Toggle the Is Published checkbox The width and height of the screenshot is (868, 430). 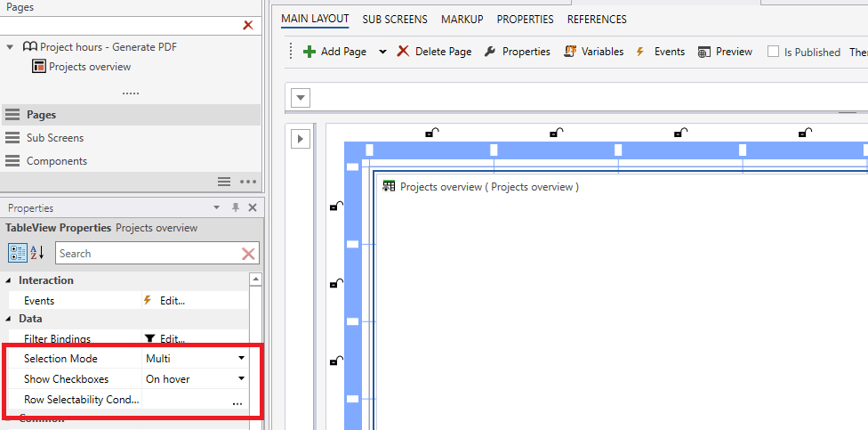(773, 52)
